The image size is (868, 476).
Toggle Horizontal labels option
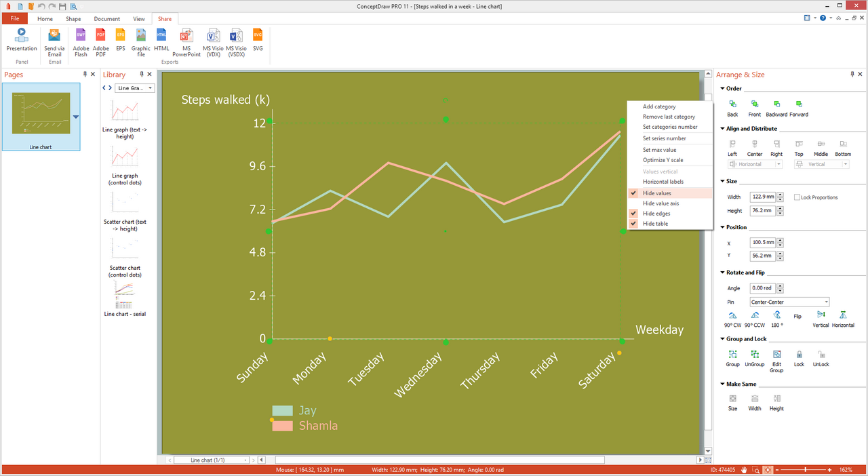click(670, 182)
